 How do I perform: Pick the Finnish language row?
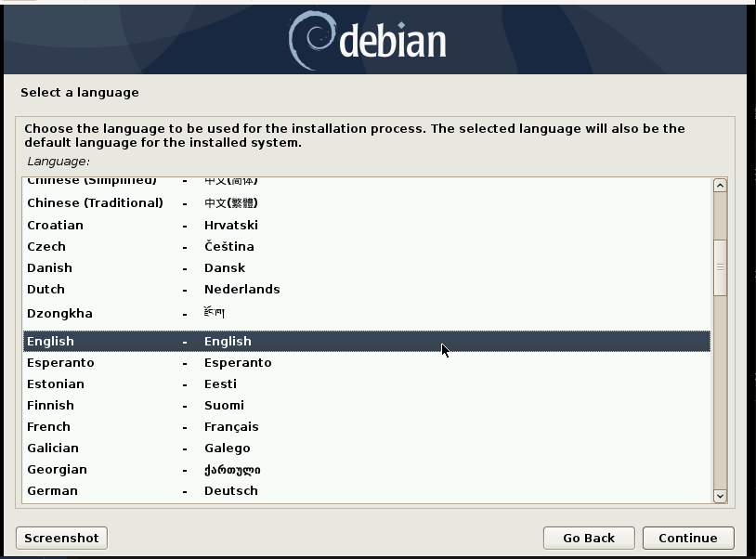tap(367, 405)
